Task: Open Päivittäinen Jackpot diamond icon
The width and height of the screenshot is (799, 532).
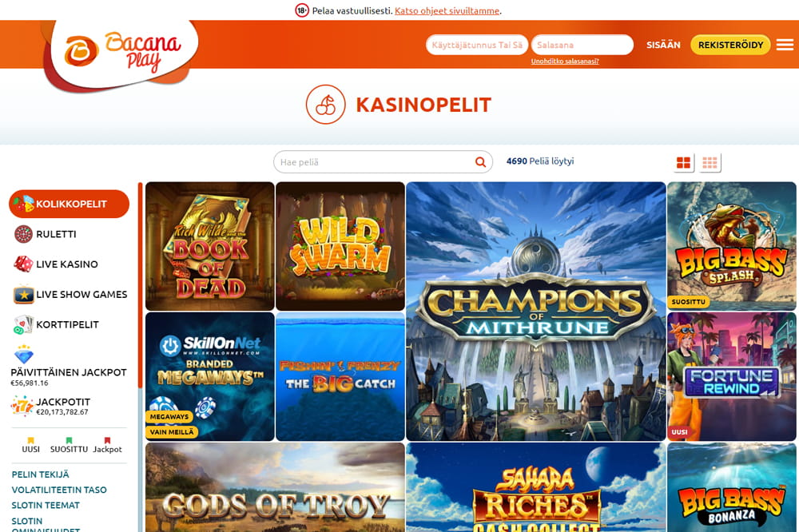Action: point(23,355)
